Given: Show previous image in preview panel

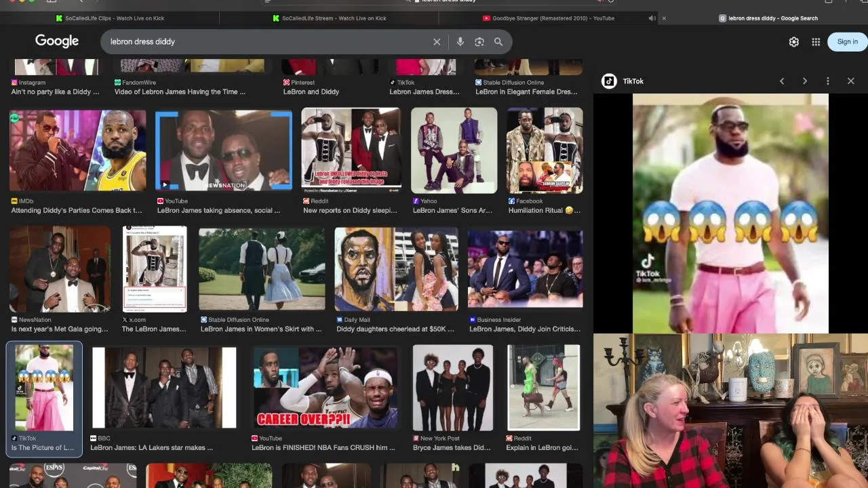Looking at the screenshot, I should 782,81.
